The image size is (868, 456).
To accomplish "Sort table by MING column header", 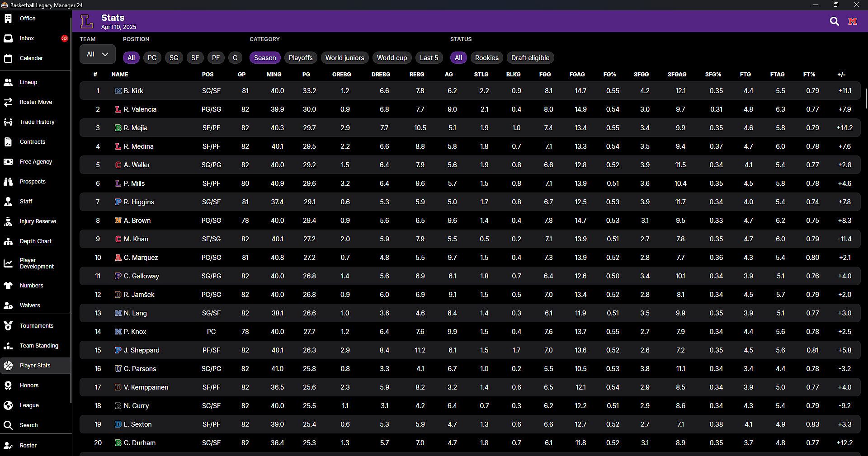I will (274, 75).
